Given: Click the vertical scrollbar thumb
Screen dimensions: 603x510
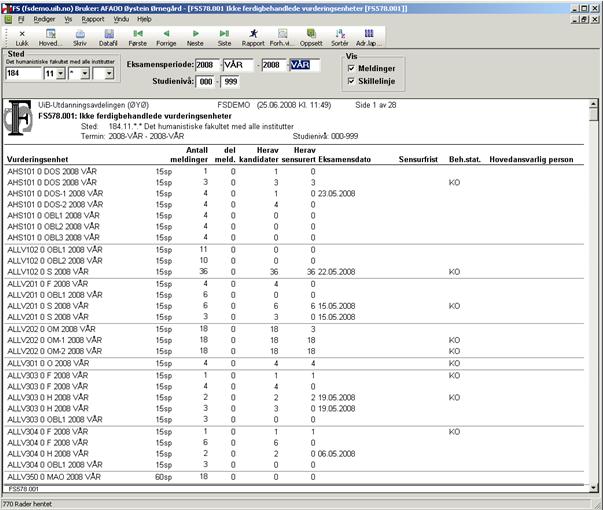Looking at the screenshot, I should pos(593,115).
